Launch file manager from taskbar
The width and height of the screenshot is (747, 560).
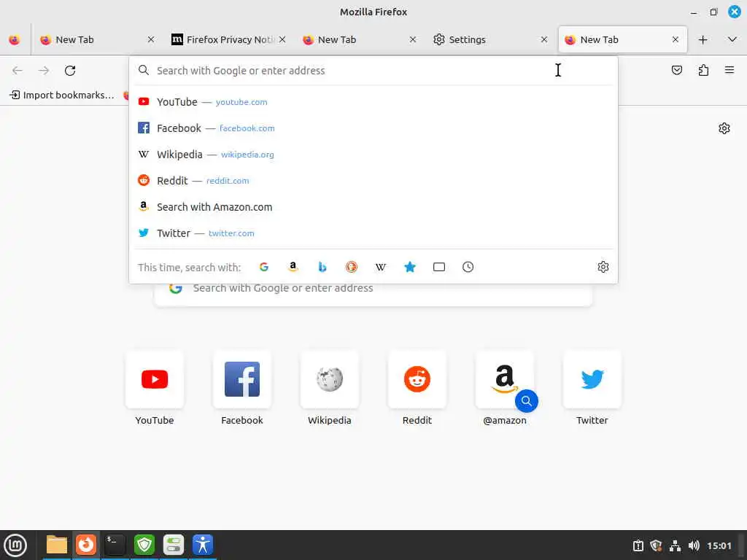[57, 545]
